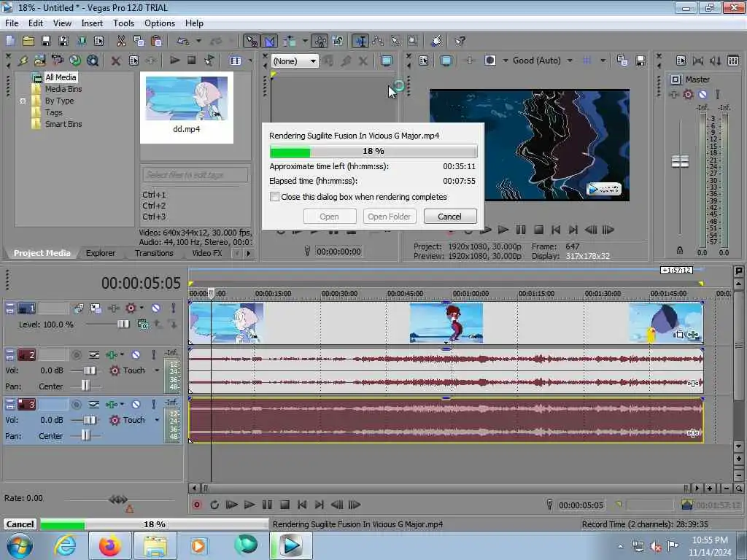The width and height of the screenshot is (747, 560).
Task: Open the File menu
Action: [x=12, y=23]
